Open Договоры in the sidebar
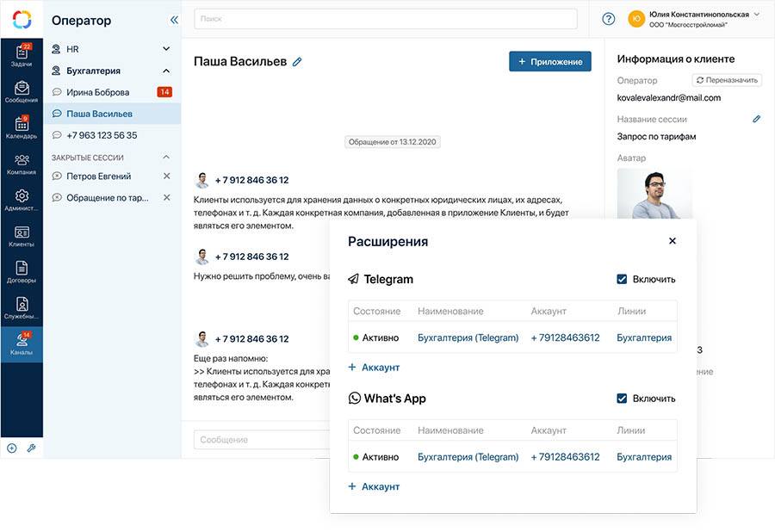The width and height of the screenshot is (775, 532). pyautogui.click(x=22, y=272)
